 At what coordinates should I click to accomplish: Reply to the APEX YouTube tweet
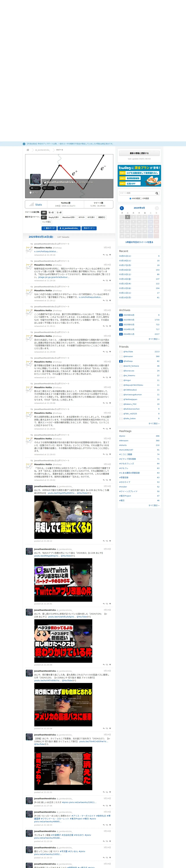coord(104,665)
